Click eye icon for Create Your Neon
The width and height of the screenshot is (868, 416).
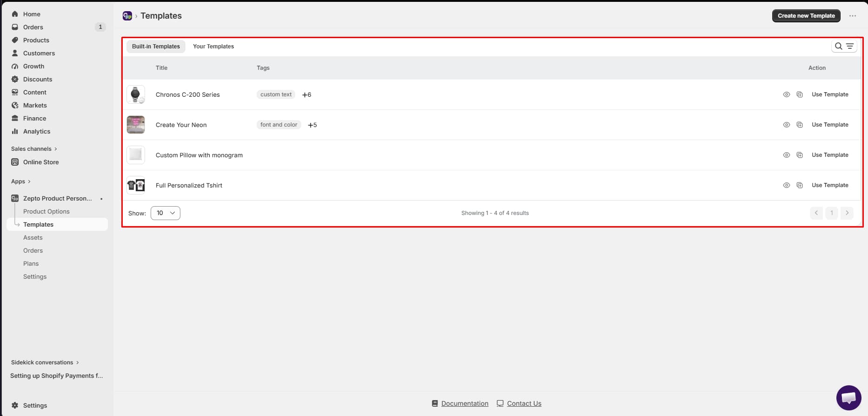coord(786,125)
